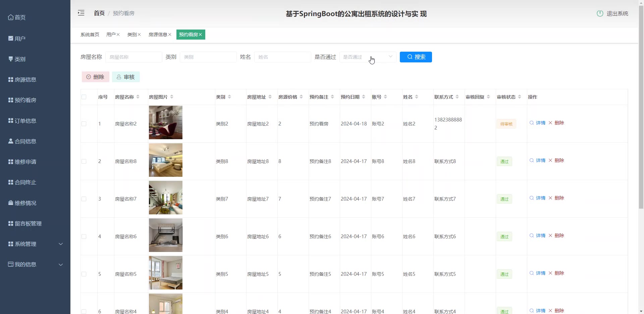Click the power icon to log out
Viewport: 644px width, 314px height.
[x=600, y=13]
